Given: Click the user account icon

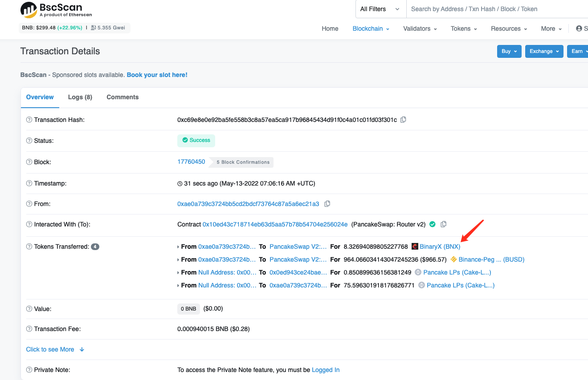Looking at the screenshot, I should pyautogui.click(x=579, y=28).
